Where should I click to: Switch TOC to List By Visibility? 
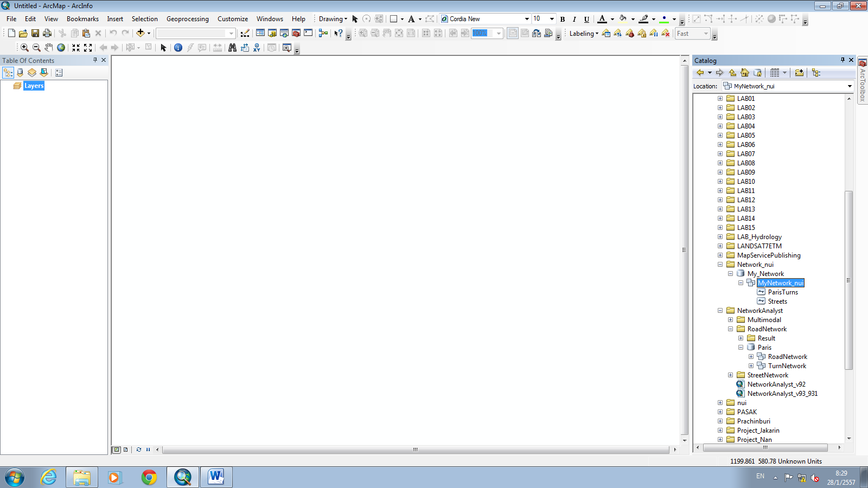(x=32, y=73)
